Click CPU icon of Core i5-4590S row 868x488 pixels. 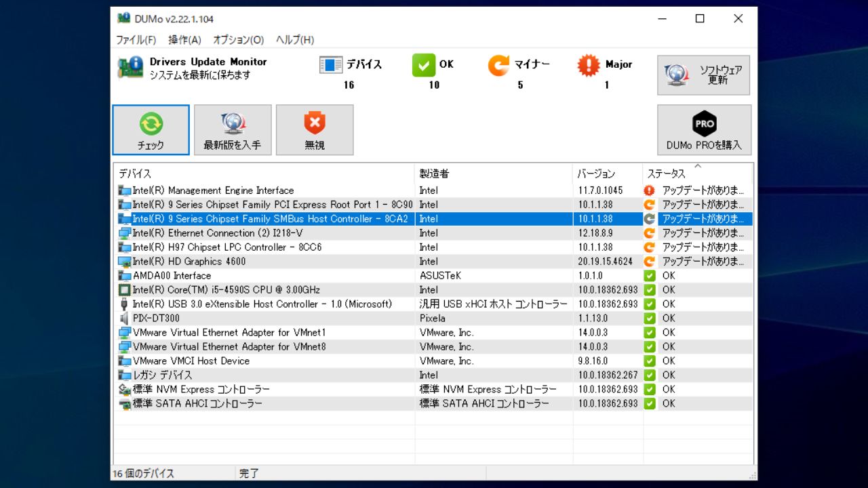tap(125, 290)
